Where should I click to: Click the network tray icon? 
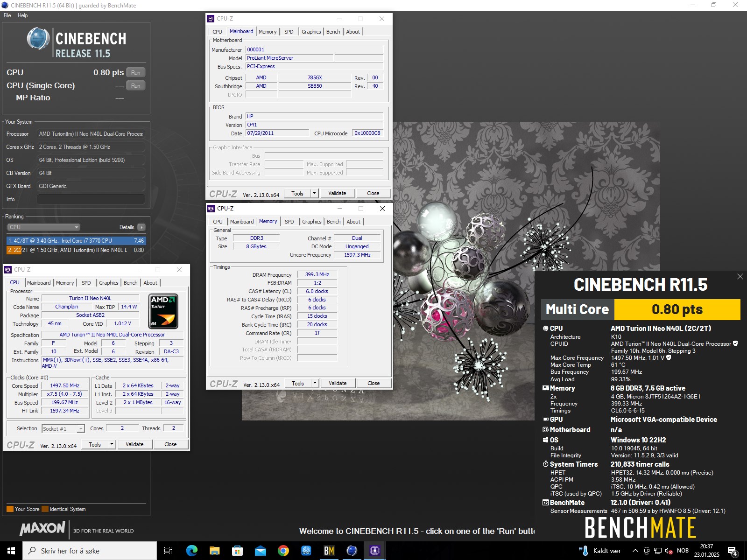point(658,551)
